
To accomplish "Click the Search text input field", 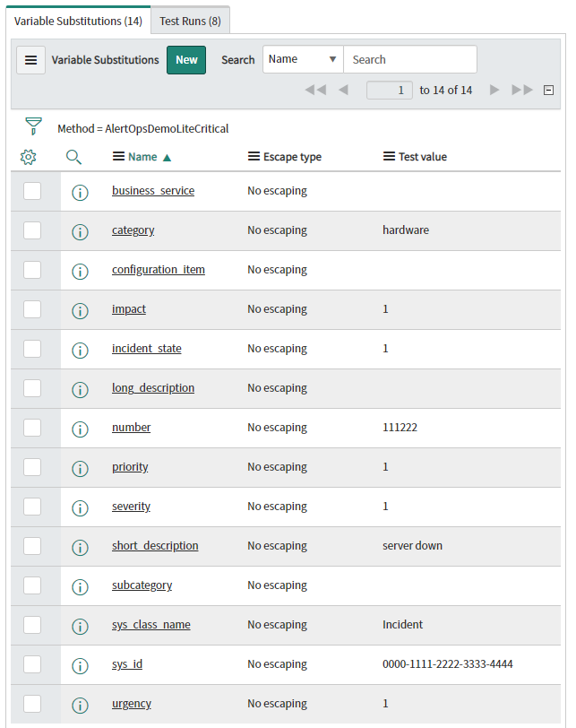I will (x=409, y=60).
